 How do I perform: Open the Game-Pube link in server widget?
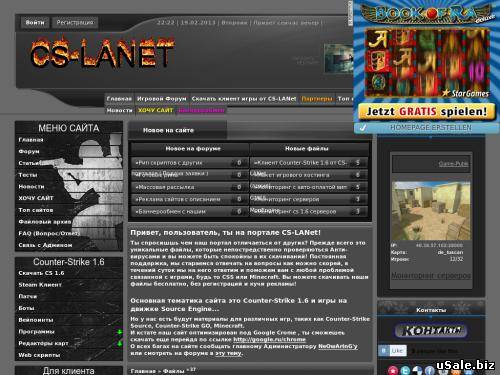453,164
